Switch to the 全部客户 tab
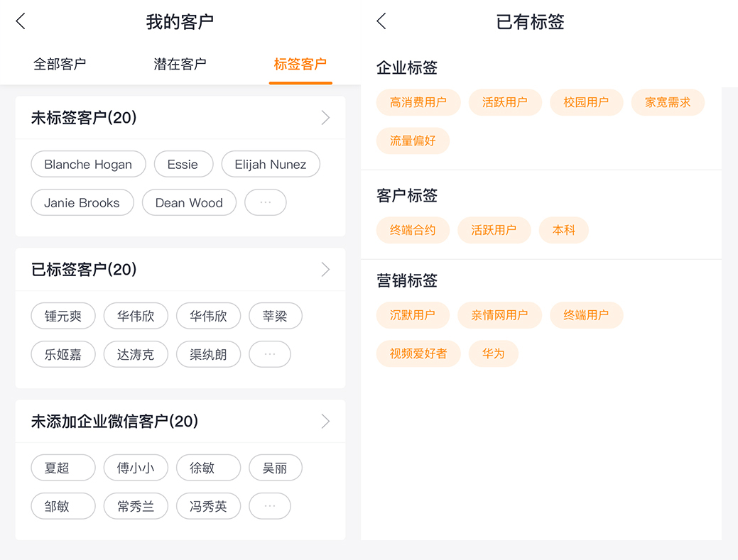The height and width of the screenshot is (560, 738). click(60, 63)
